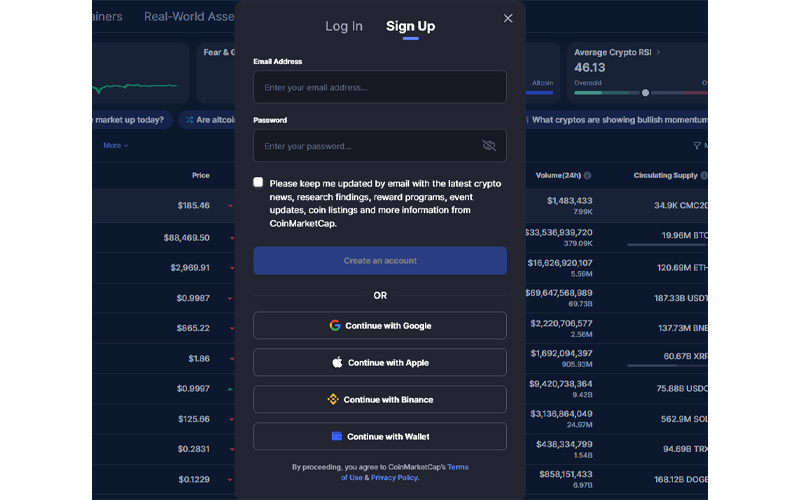Click the Create an account button
800x500 pixels.
pos(380,261)
